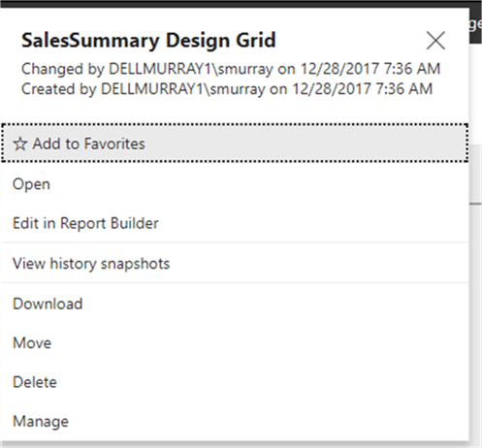This screenshot has height=448, width=482.
Task: Open the Manage option for this report
Action: [x=235, y=422]
